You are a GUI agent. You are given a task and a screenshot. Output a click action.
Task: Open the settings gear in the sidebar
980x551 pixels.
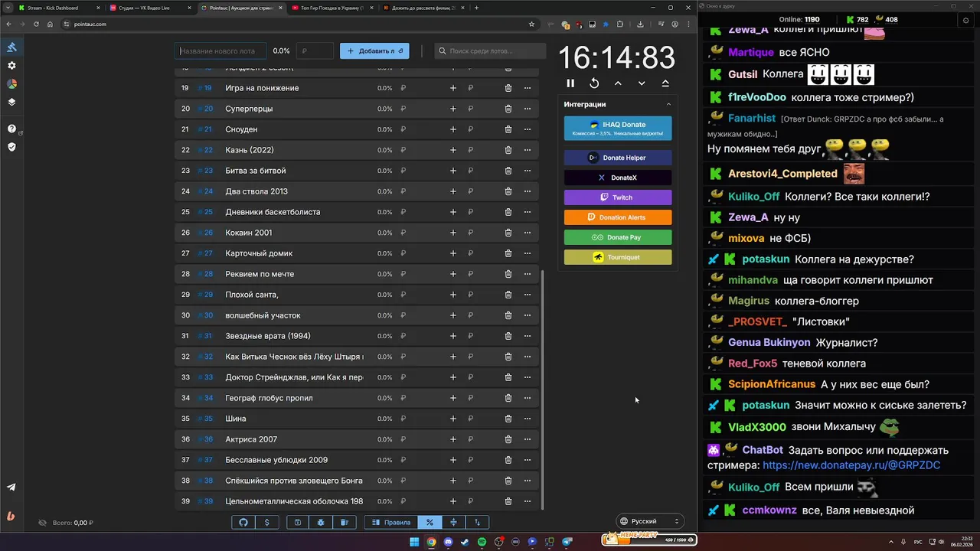point(11,66)
